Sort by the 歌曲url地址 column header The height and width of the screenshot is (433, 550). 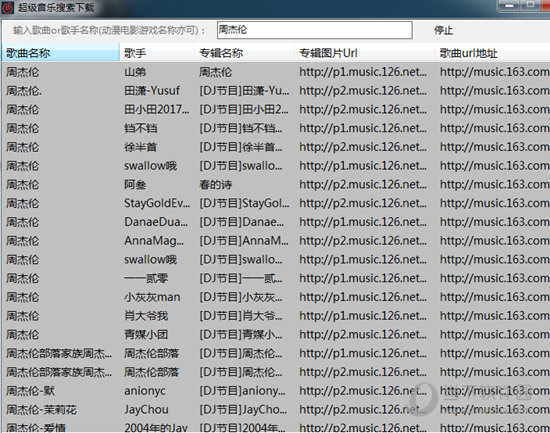[x=492, y=53]
